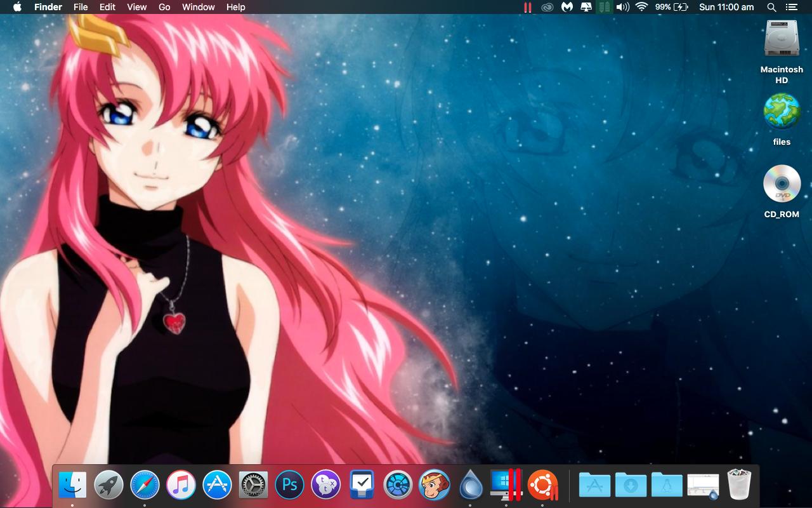
Task: Open the File menu
Action: [x=81, y=7]
